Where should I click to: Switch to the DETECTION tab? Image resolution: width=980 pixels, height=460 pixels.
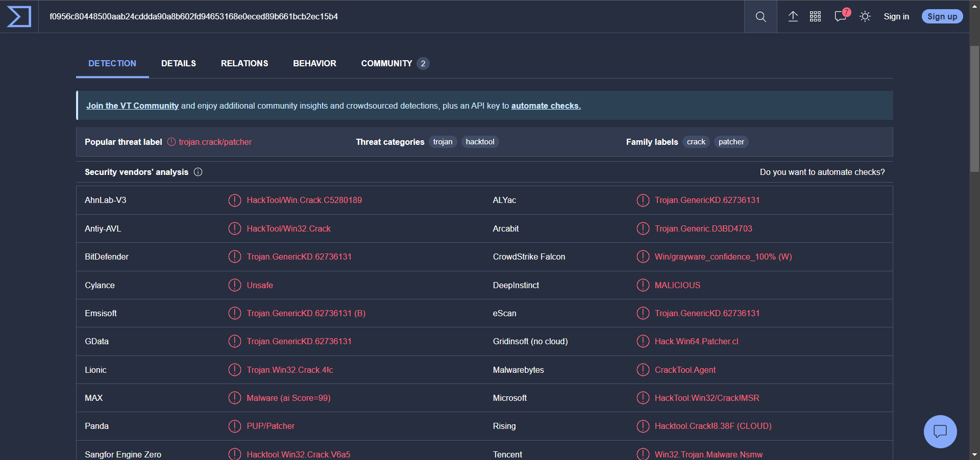pyautogui.click(x=112, y=63)
